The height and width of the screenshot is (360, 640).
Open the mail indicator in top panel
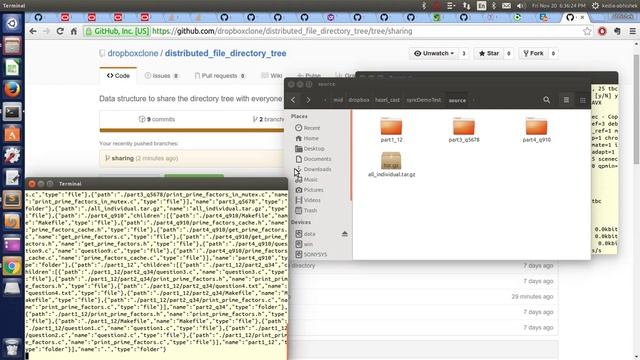tap(506, 6)
